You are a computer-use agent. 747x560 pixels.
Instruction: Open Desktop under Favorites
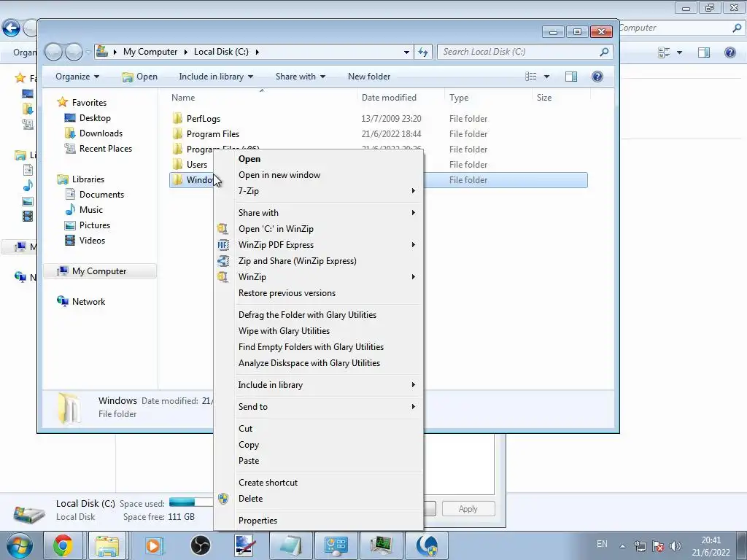(95, 118)
